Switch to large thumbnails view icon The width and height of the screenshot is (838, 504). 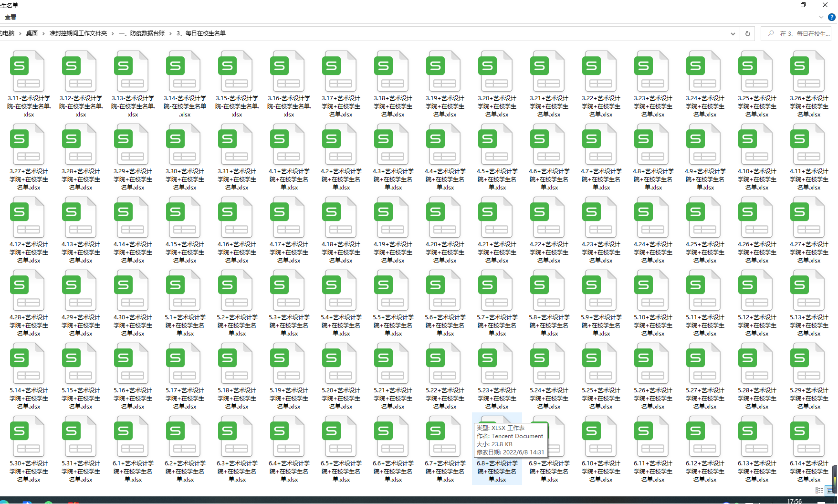coord(830,490)
